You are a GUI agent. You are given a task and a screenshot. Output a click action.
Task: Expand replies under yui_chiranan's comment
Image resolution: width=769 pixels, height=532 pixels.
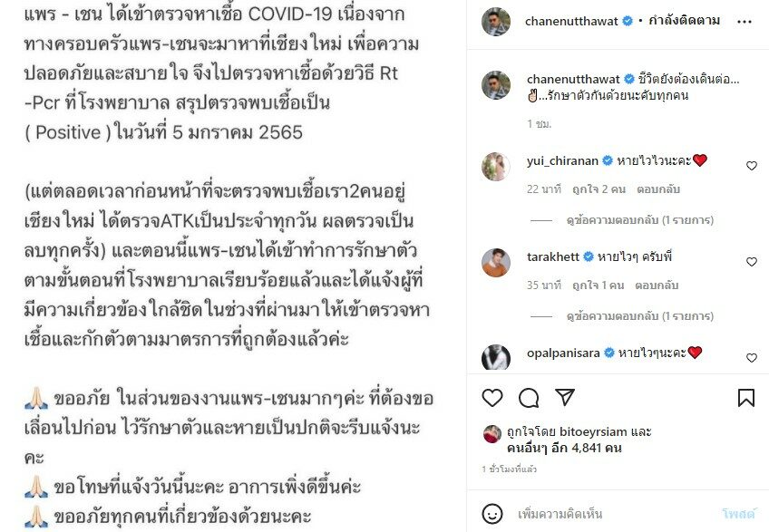click(639, 220)
